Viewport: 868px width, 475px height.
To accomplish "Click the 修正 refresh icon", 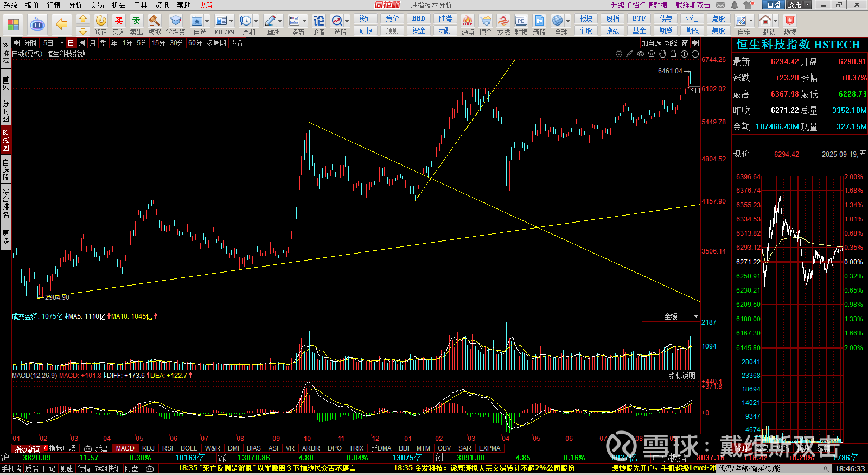I will [101, 21].
